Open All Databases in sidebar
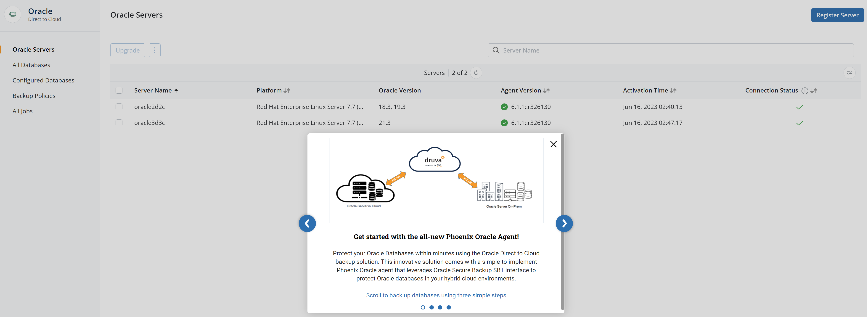Screen dimensions: 868x317 coord(31,65)
